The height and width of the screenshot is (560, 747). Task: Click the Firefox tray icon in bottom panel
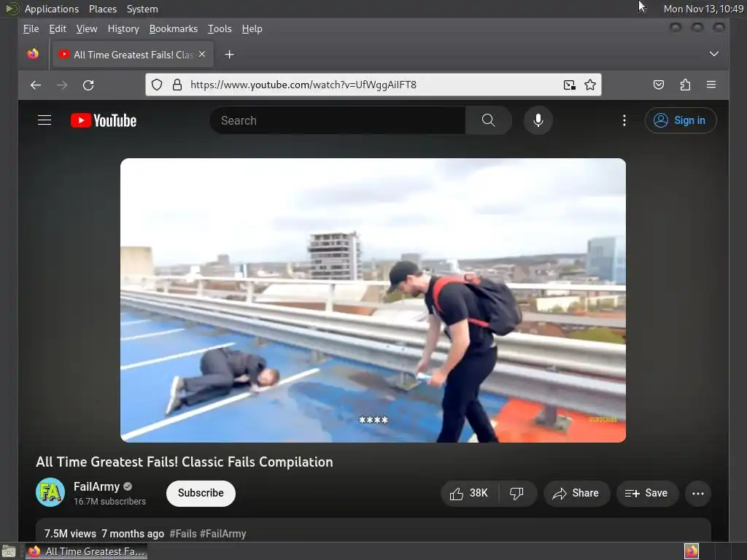click(692, 551)
